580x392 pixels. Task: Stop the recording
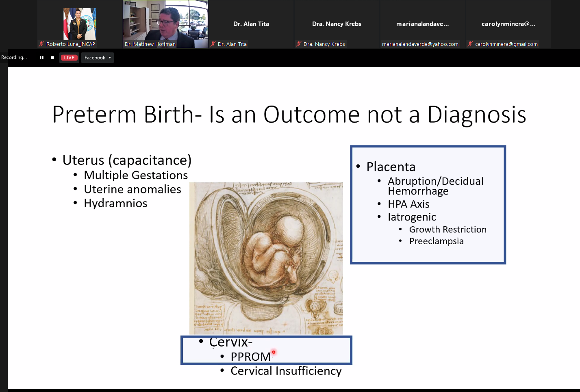[52, 58]
